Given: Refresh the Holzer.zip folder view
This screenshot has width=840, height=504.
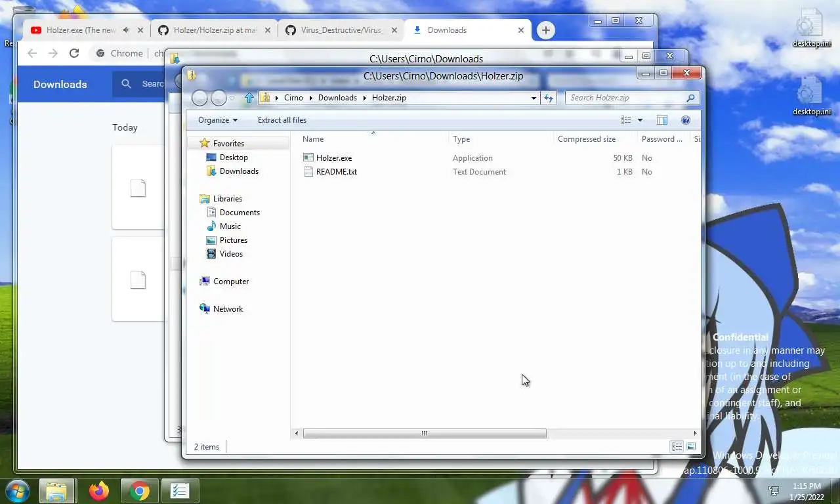Looking at the screenshot, I should [x=549, y=98].
